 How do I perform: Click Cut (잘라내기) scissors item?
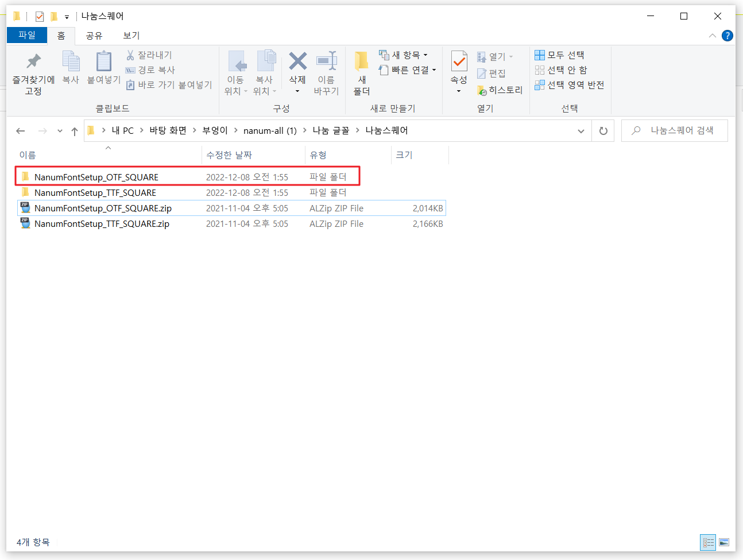pos(149,55)
